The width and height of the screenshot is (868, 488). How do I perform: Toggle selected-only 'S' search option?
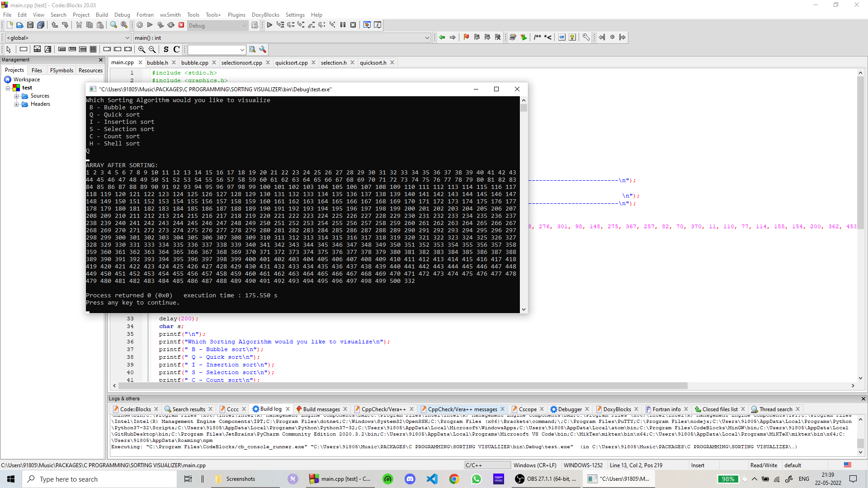[x=165, y=49]
